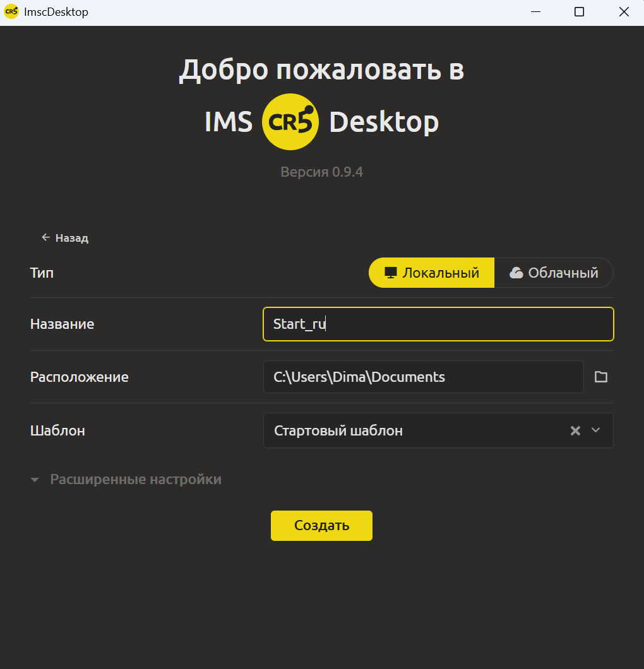Click the Расположение label

pos(80,377)
